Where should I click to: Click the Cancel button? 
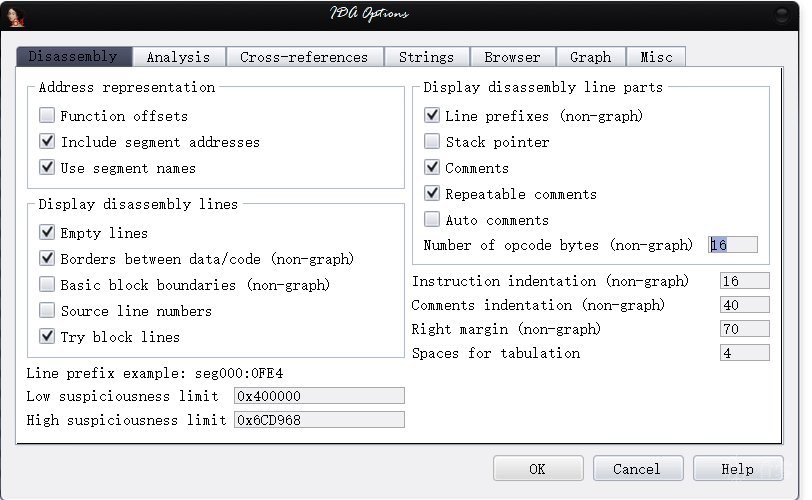(637, 469)
